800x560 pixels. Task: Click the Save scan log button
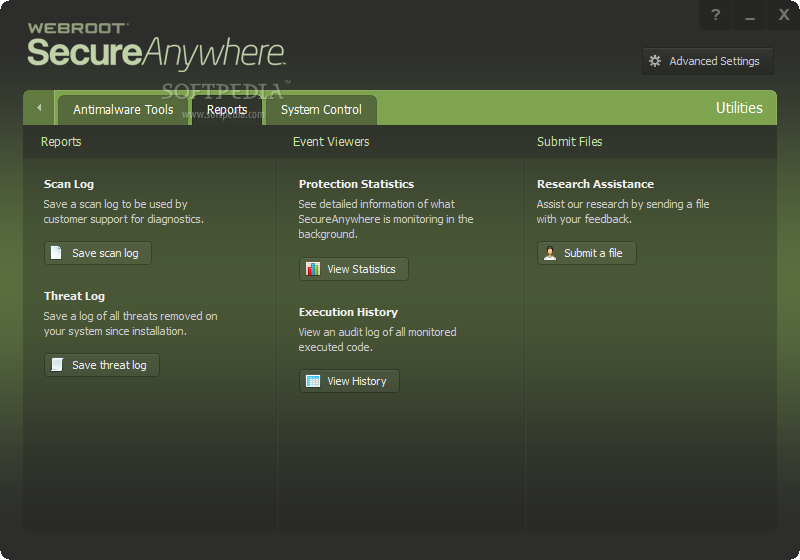[98, 253]
